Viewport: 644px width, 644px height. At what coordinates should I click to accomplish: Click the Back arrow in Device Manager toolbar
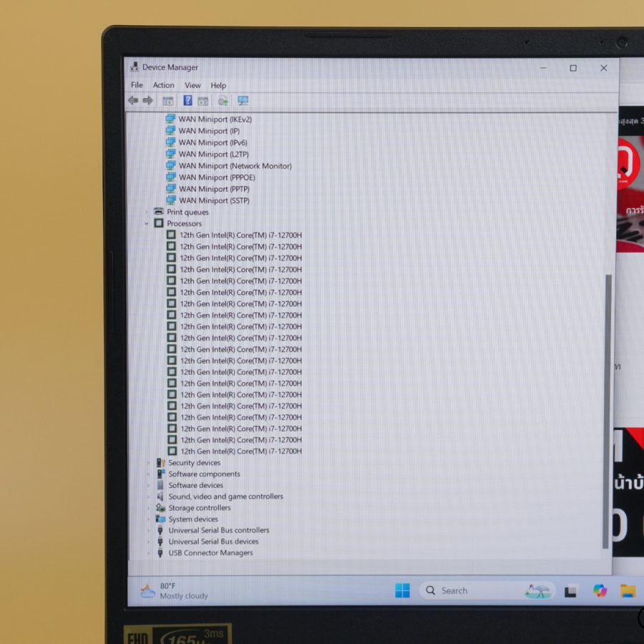[133, 101]
